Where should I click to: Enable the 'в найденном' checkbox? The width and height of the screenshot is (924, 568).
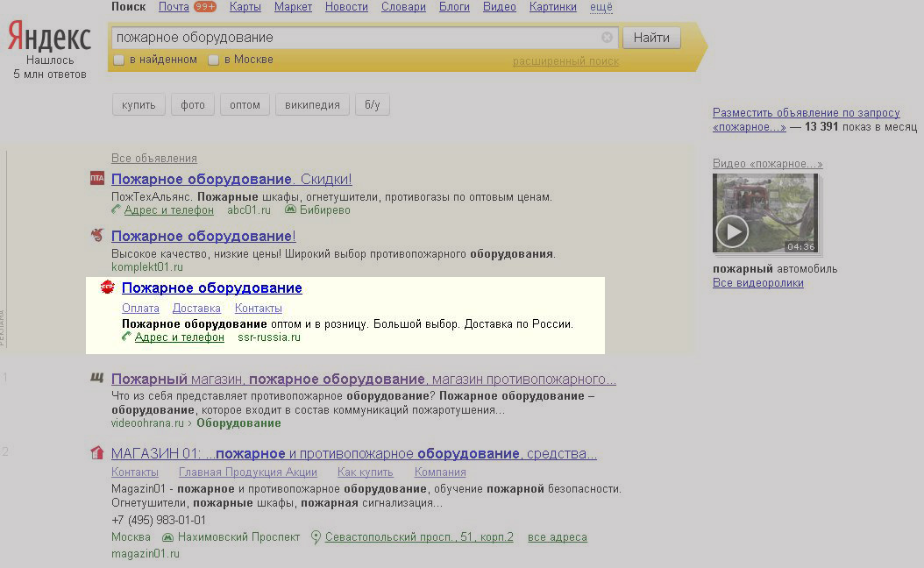click(118, 60)
